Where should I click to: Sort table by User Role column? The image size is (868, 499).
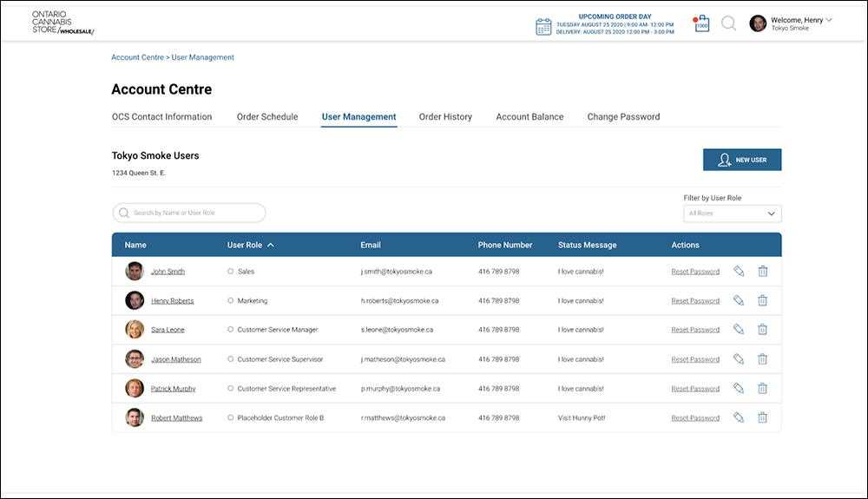(x=250, y=245)
